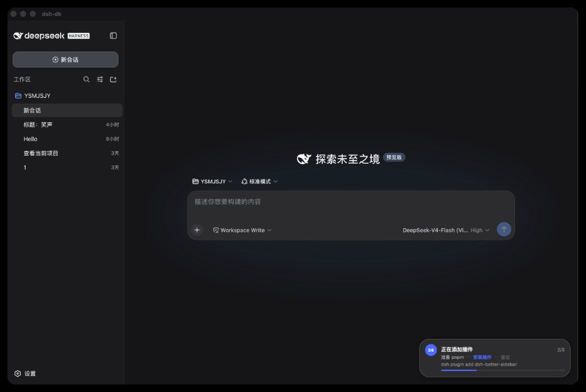
Task: Open the 标题：笑声 conversation
Action: tap(68, 124)
